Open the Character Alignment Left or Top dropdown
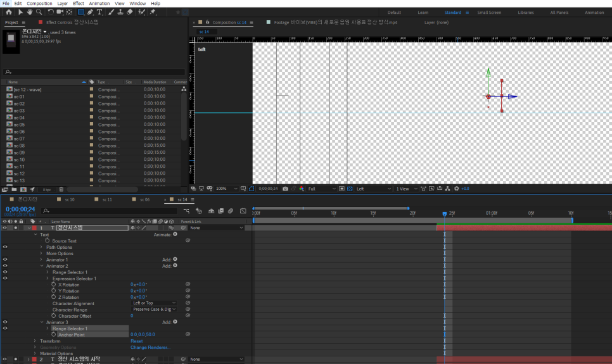The width and height of the screenshot is (612, 364). pos(154,303)
